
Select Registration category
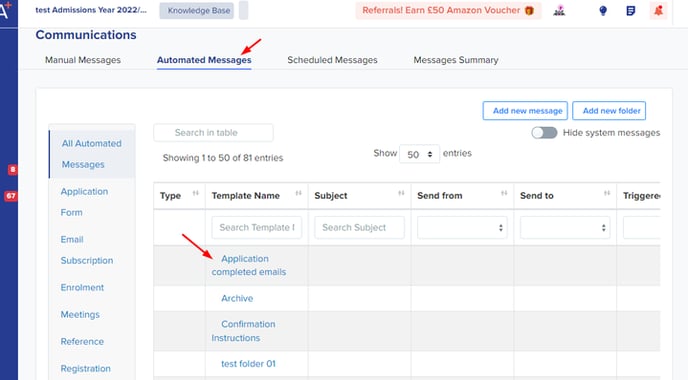pyautogui.click(x=86, y=369)
